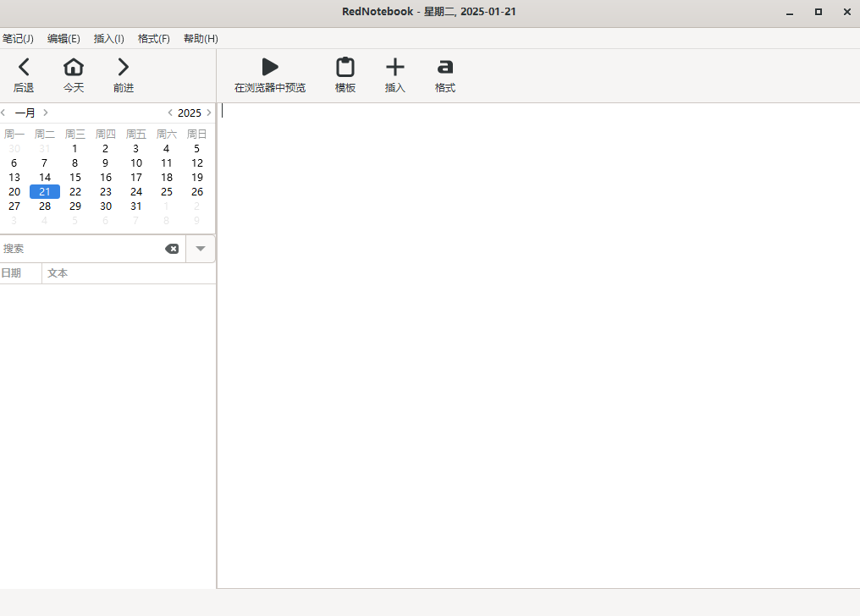This screenshot has width=860, height=616.
Task: Click the 后退 (Back) arrow icon
Action: tap(24, 68)
